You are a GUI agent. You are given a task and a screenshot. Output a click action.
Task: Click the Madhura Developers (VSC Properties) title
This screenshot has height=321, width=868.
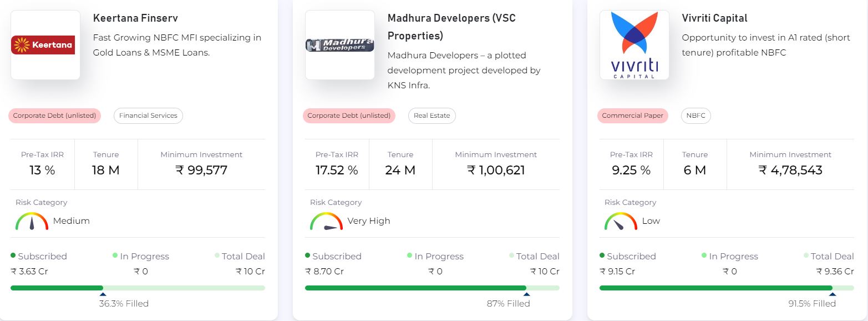click(451, 27)
